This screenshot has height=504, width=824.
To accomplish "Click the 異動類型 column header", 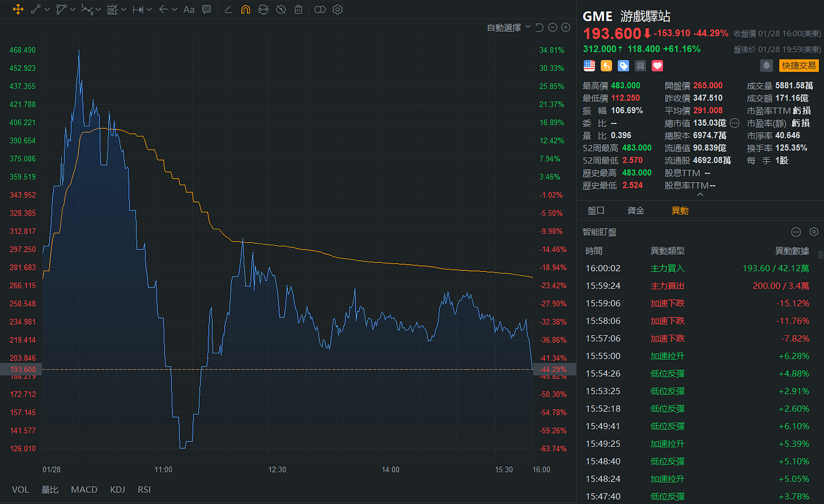I will pos(667,251).
